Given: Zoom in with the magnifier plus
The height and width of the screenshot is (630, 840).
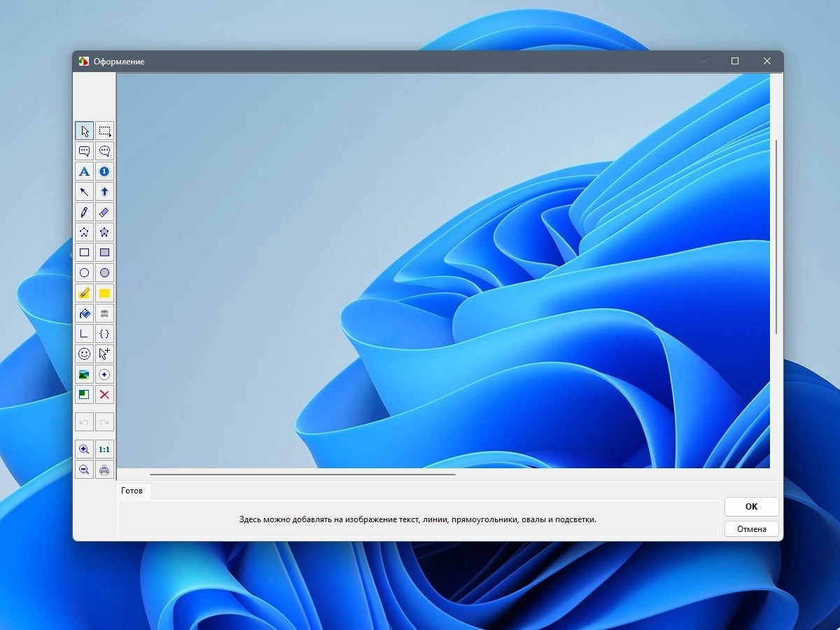Looking at the screenshot, I should (x=84, y=449).
